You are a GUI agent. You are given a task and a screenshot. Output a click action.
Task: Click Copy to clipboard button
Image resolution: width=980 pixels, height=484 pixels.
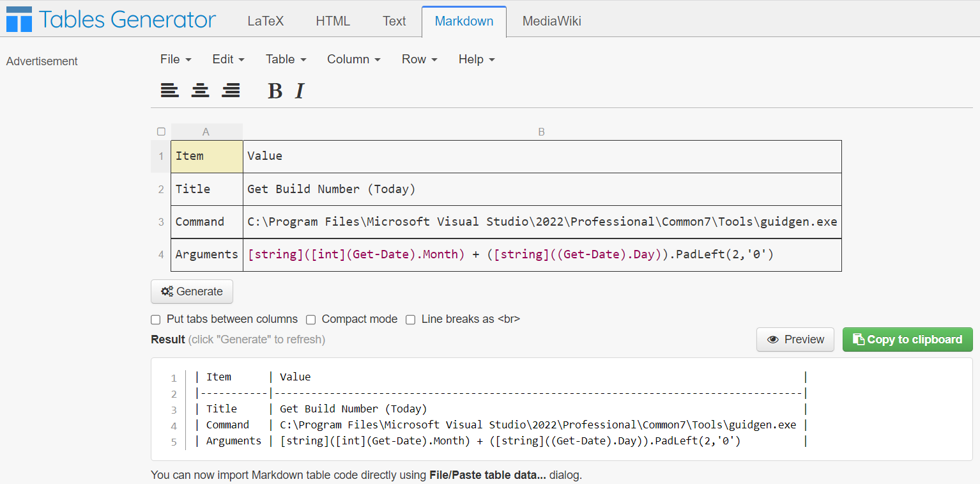click(907, 340)
